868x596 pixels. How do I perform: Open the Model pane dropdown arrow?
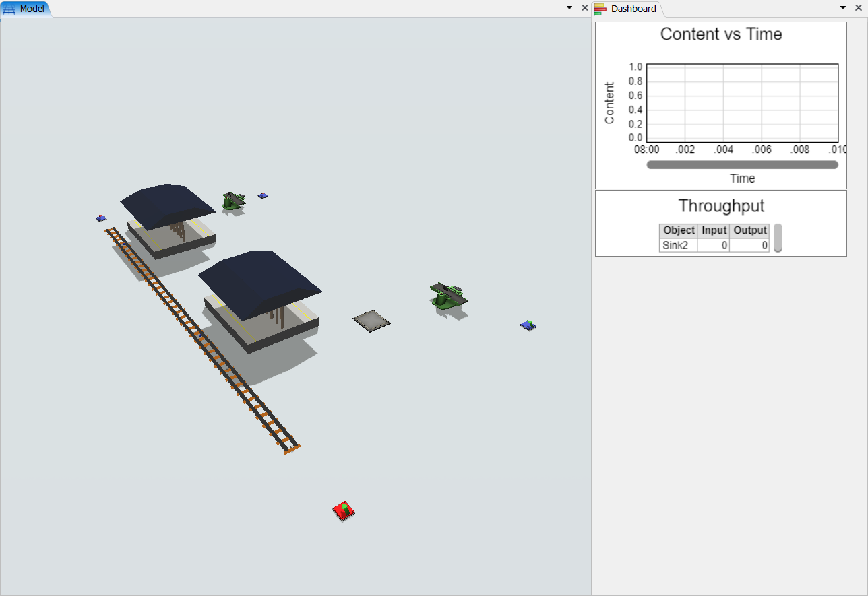click(x=570, y=8)
